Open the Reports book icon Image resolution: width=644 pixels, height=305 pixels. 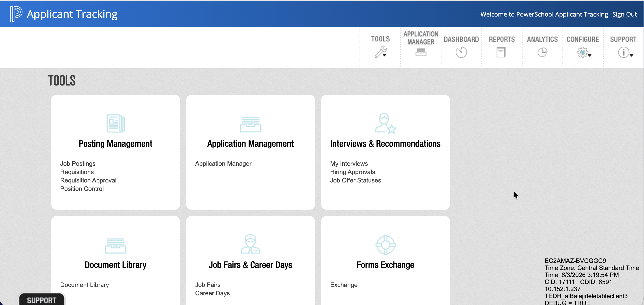pyautogui.click(x=501, y=52)
